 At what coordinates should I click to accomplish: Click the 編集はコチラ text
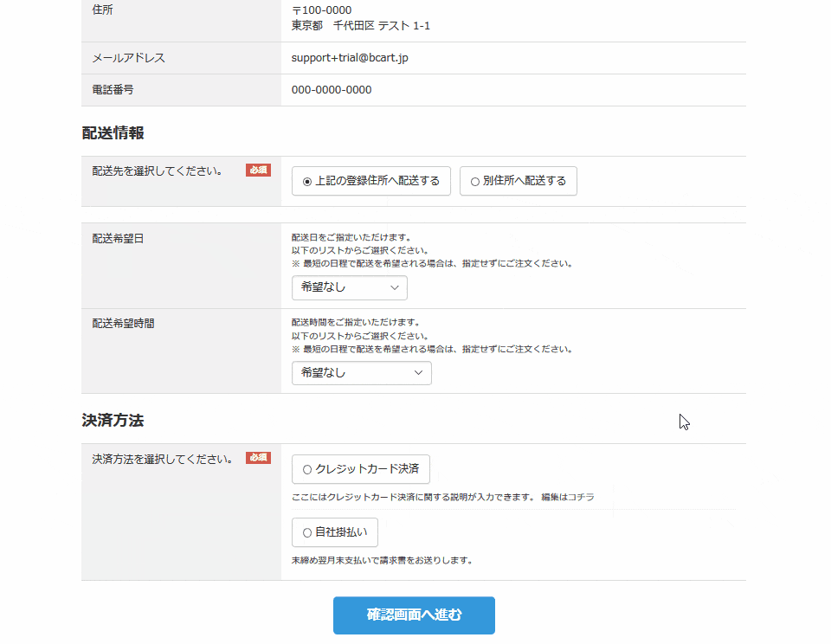coord(568,497)
